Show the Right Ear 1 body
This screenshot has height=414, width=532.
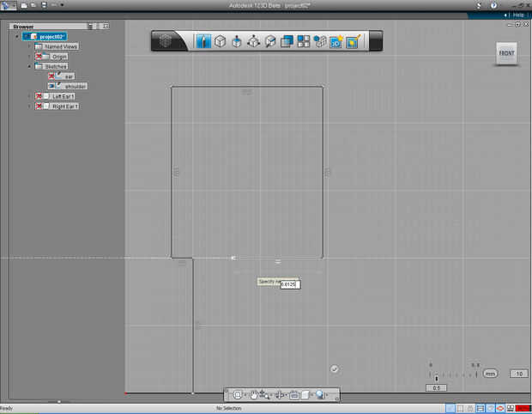(39, 107)
